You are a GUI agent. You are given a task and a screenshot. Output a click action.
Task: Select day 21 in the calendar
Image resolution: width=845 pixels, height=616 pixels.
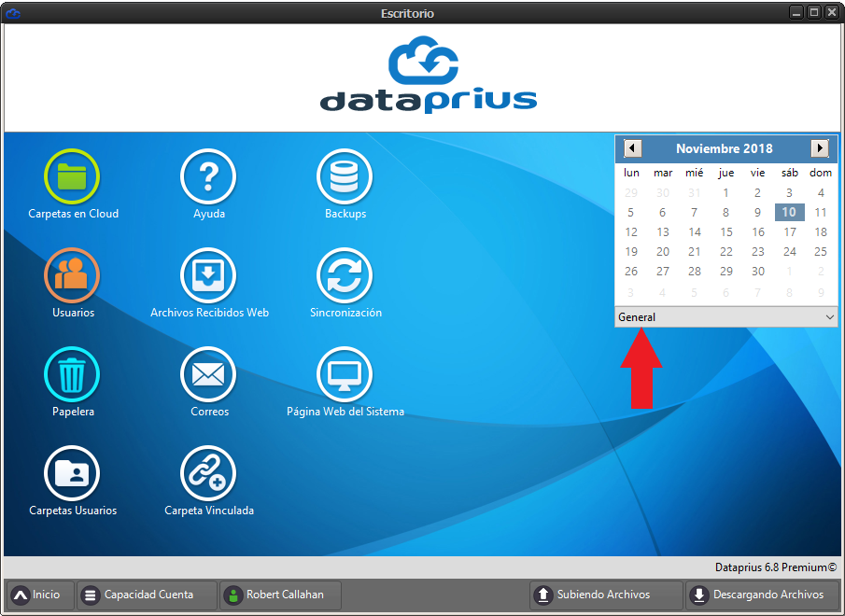click(x=695, y=251)
